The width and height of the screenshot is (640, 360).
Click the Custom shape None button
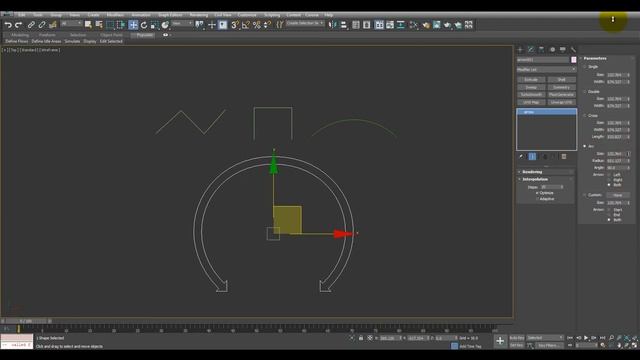(x=618, y=195)
